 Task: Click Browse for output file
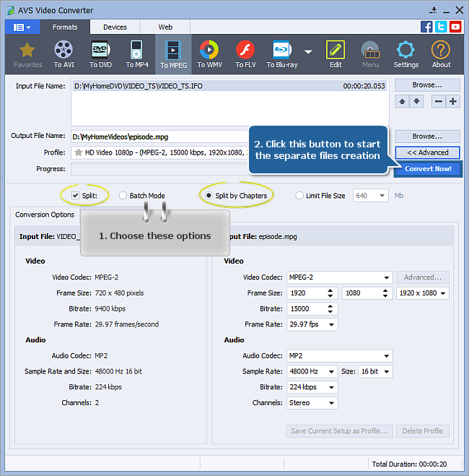(x=427, y=137)
